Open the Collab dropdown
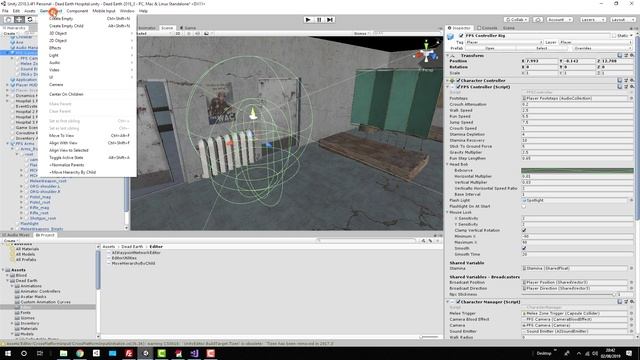The width and height of the screenshot is (640, 360). [516, 20]
